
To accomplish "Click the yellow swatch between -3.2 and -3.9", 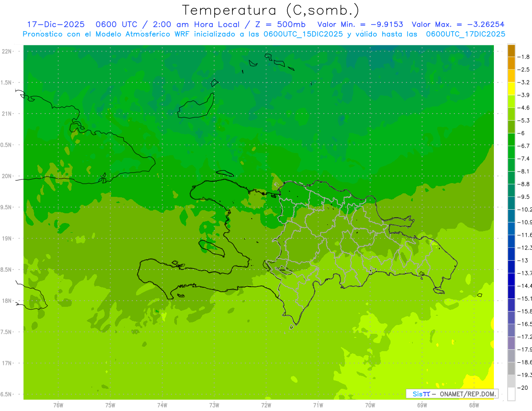I will [511, 89].
